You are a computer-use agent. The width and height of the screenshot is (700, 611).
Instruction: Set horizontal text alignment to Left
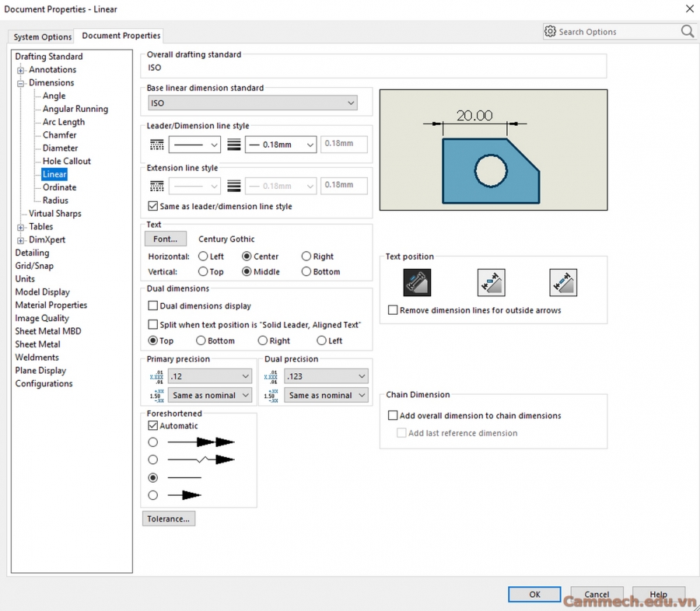pyautogui.click(x=203, y=257)
